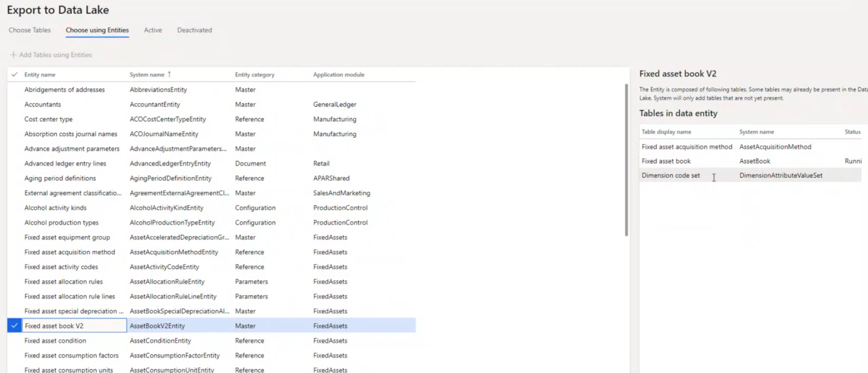
Task: Sort by Application module column header
Action: (339, 75)
